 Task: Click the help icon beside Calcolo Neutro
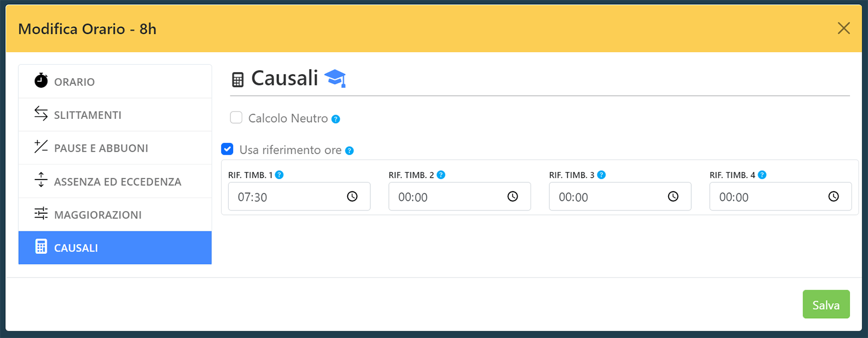click(336, 119)
